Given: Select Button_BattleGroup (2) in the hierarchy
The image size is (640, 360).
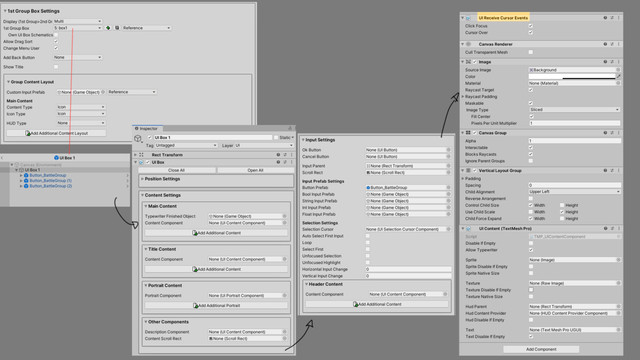Looking at the screenshot, I should 50,186.
